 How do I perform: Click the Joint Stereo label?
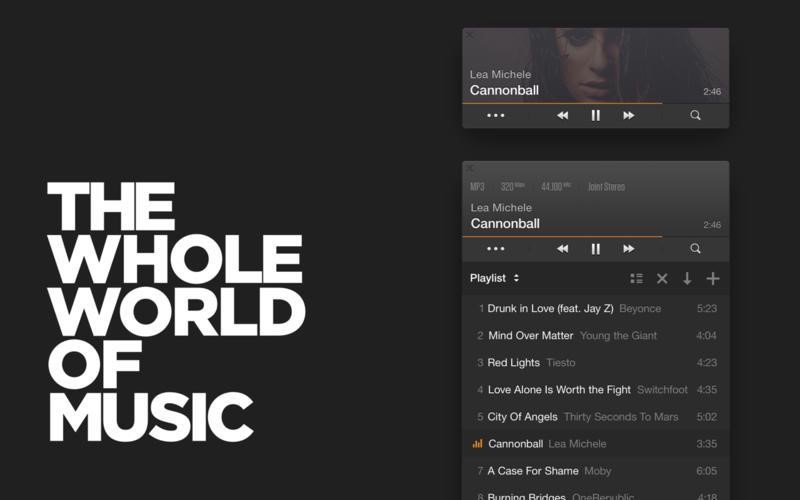click(x=606, y=187)
